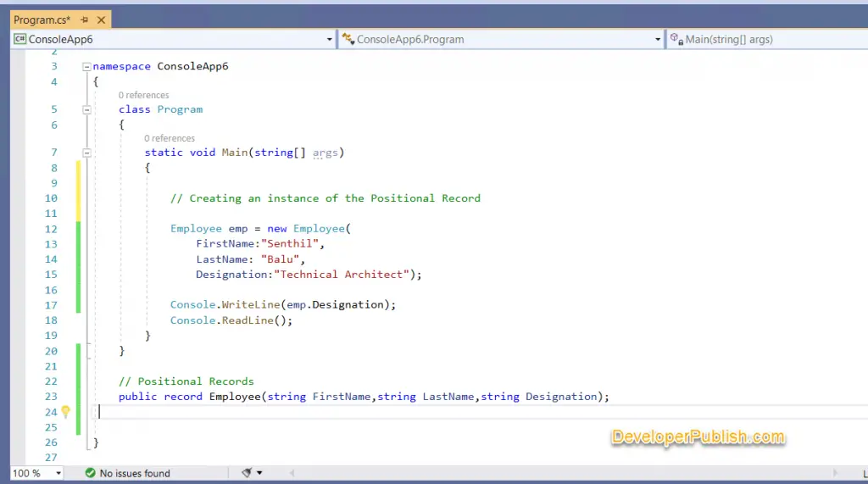Image resolution: width=868 pixels, height=484 pixels.
Task: Open the ConsoleApp6.Program type dropdown
Action: (x=658, y=40)
